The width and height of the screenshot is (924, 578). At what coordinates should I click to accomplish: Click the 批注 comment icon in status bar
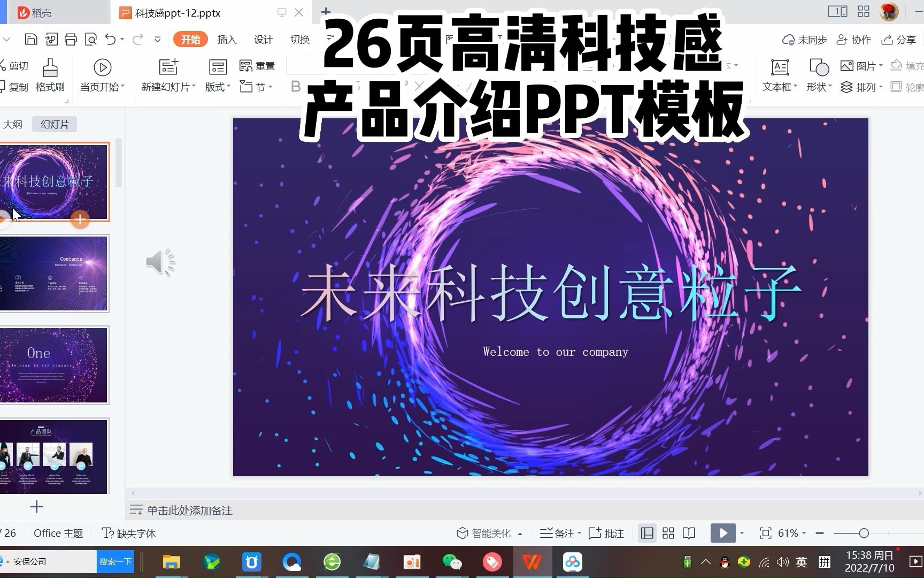click(x=595, y=533)
